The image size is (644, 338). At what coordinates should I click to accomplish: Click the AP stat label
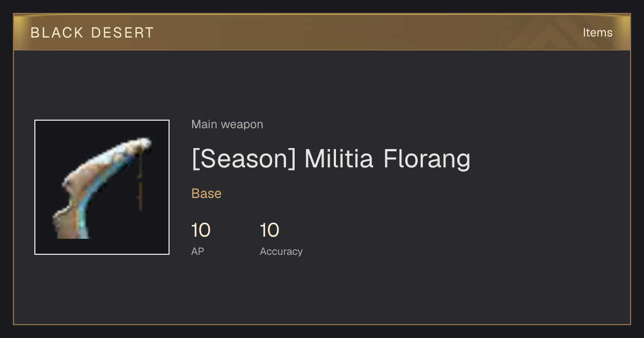click(x=197, y=251)
